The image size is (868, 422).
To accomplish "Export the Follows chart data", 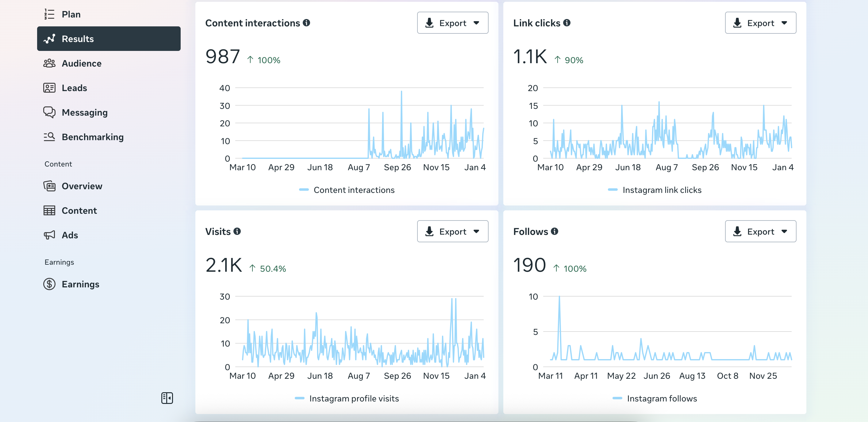I will tap(761, 231).
